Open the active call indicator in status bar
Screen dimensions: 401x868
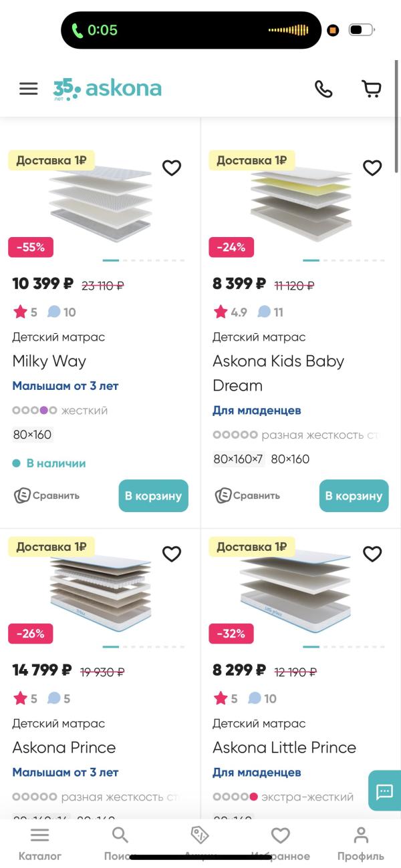(94, 30)
